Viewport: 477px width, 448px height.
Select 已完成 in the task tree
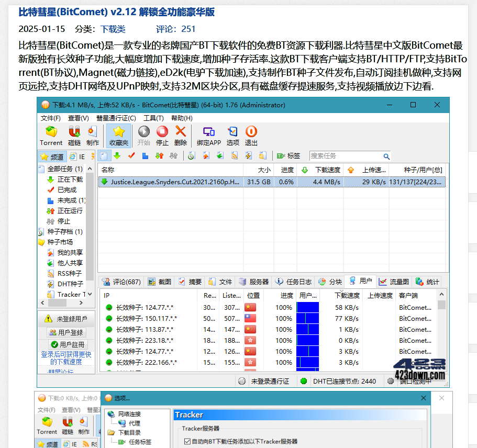pyautogui.click(x=66, y=190)
